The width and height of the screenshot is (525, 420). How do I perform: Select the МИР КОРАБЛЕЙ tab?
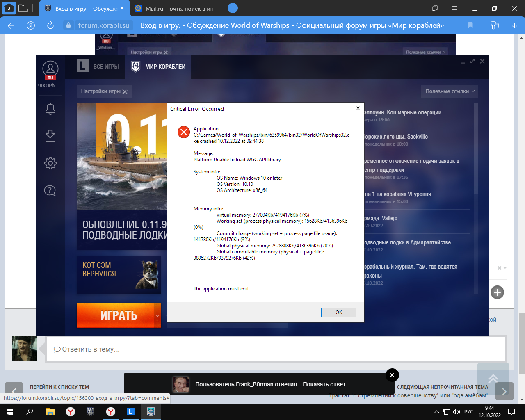(158, 66)
